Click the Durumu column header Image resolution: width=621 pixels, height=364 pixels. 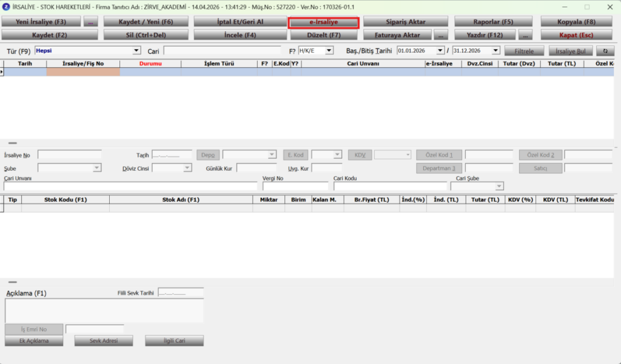150,64
